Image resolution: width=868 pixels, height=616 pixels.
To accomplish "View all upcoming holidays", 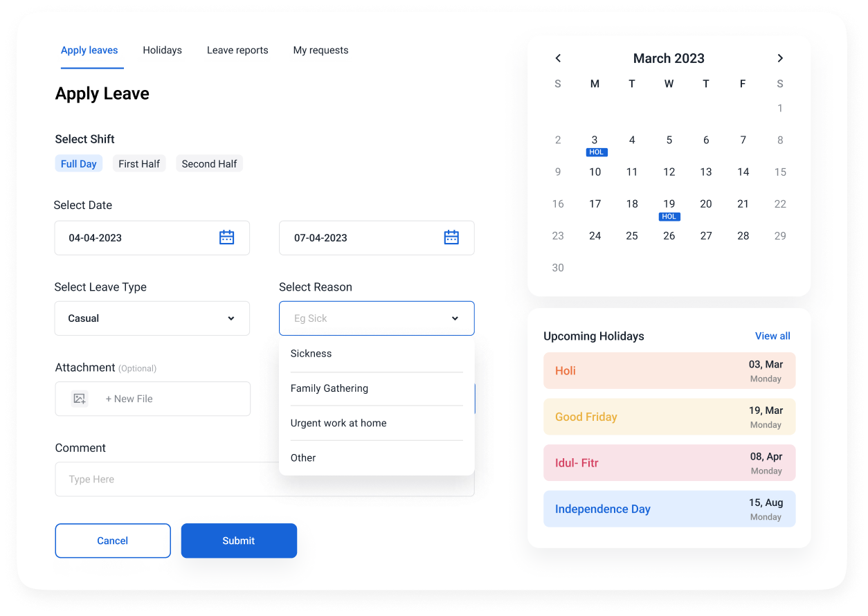I will coord(772,336).
